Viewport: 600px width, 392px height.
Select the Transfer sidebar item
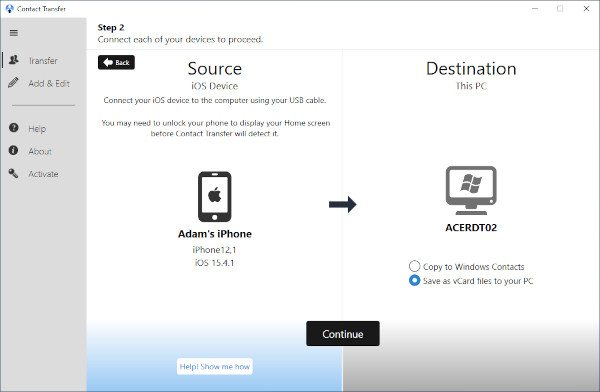(x=44, y=60)
